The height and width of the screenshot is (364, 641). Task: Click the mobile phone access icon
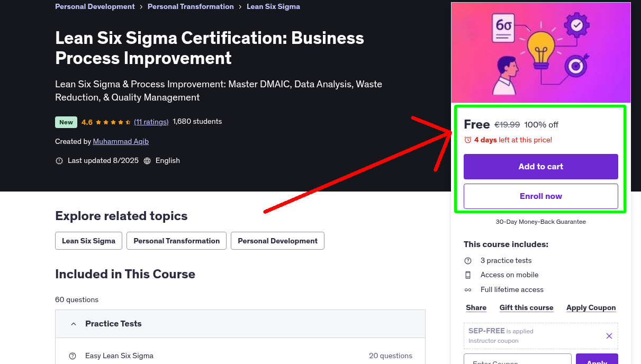click(x=468, y=275)
